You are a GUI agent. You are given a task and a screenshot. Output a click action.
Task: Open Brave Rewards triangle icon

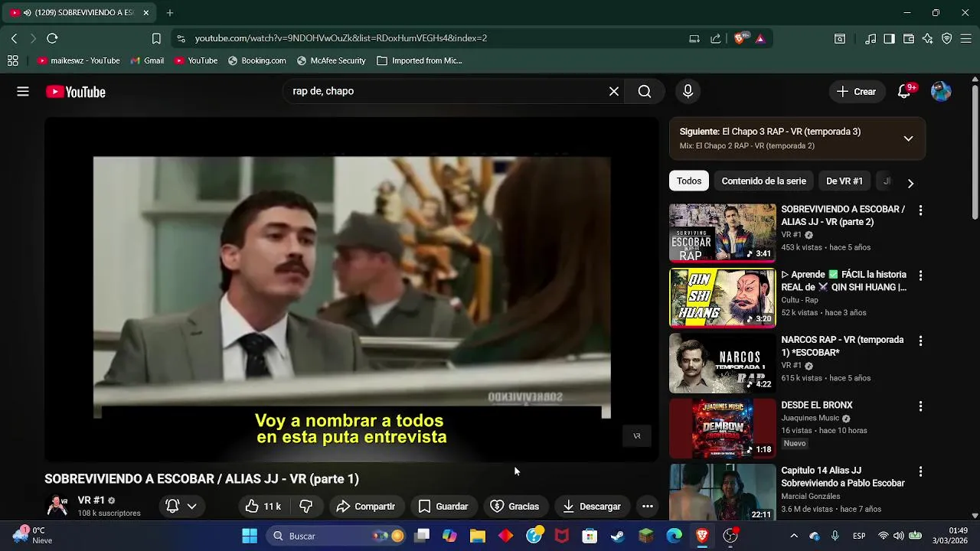[760, 38]
